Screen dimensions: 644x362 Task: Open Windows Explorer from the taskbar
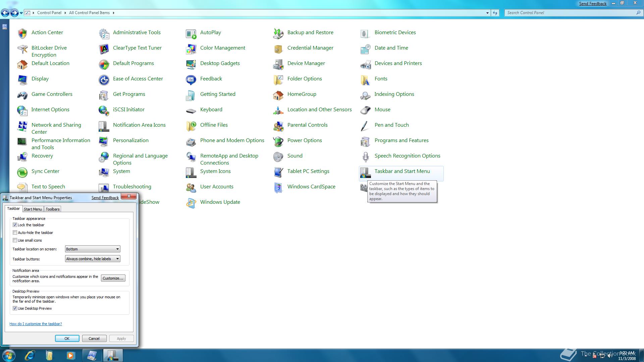coord(49,355)
